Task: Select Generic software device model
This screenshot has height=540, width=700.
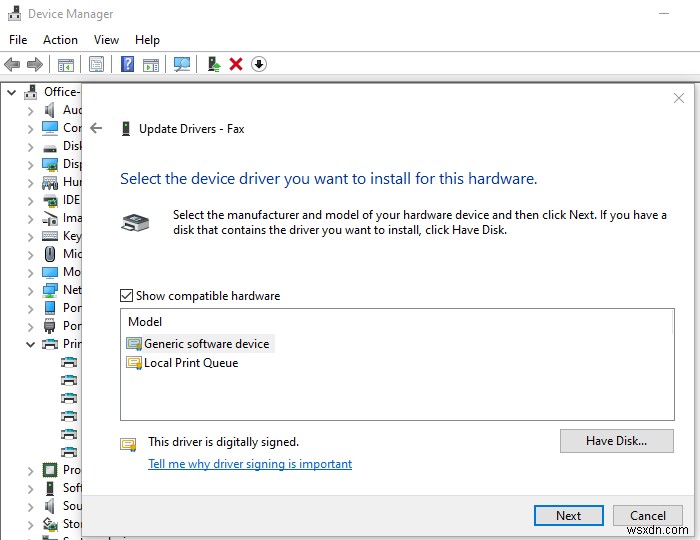Action: click(x=206, y=344)
